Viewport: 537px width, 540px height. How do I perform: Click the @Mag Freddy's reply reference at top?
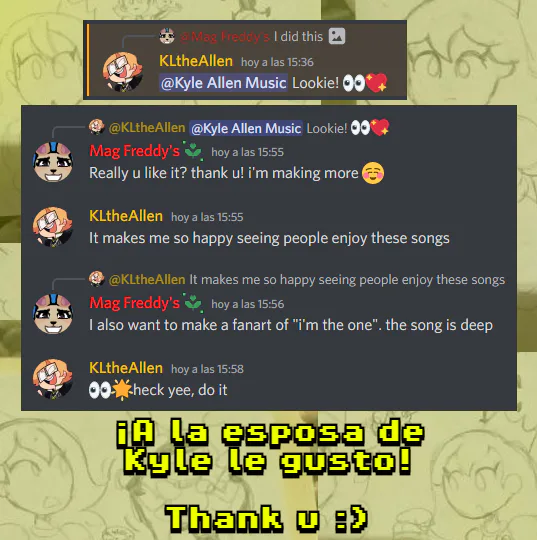224,36
